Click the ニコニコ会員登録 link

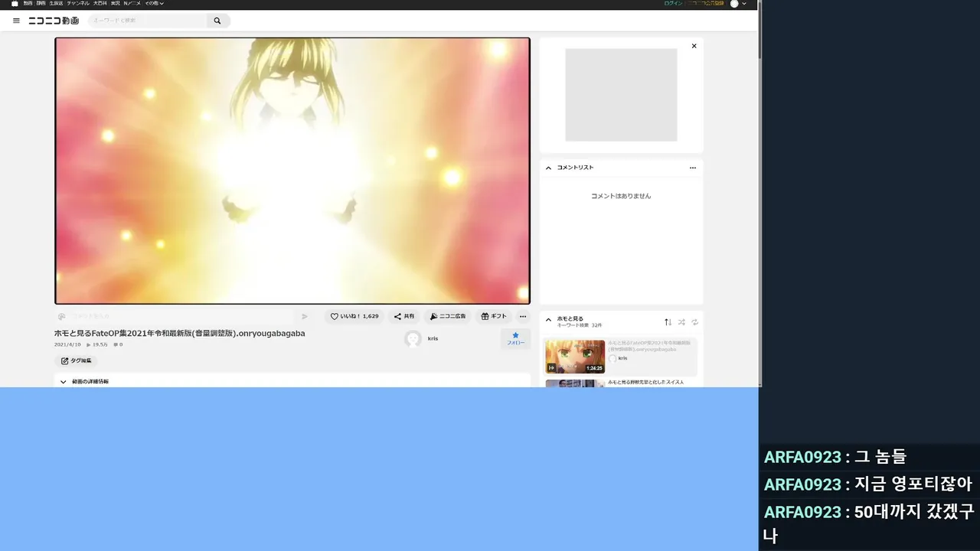tap(704, 4)
